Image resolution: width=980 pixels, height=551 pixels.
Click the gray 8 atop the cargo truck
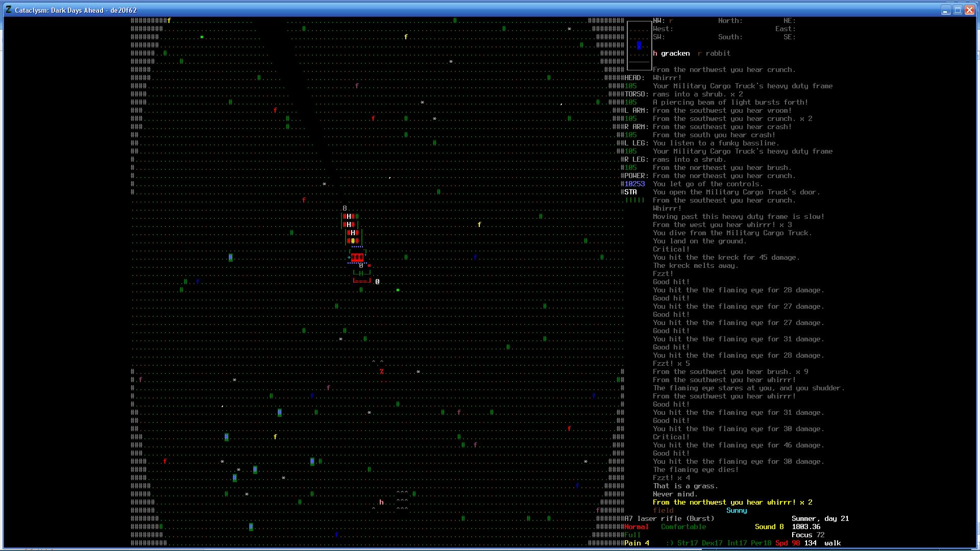tap(345, 208)
